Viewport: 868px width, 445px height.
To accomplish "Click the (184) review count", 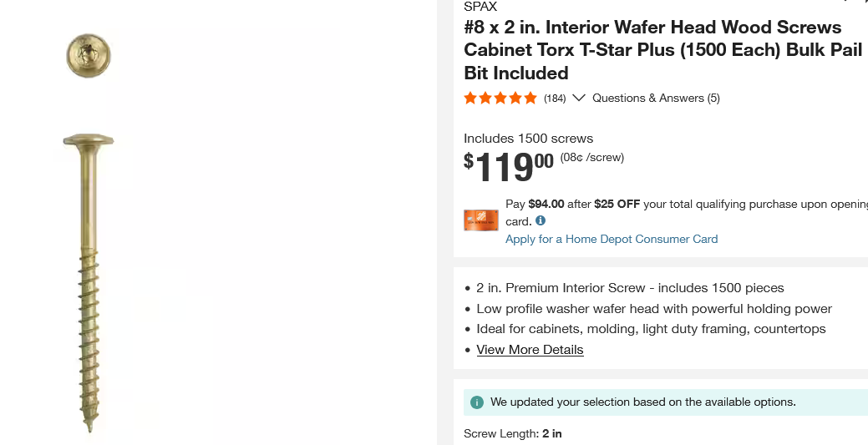I will pos(555,99).
